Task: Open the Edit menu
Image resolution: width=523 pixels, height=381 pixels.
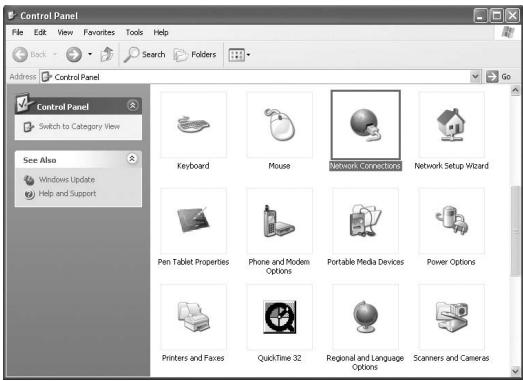Action: click(x=40, y=32)
